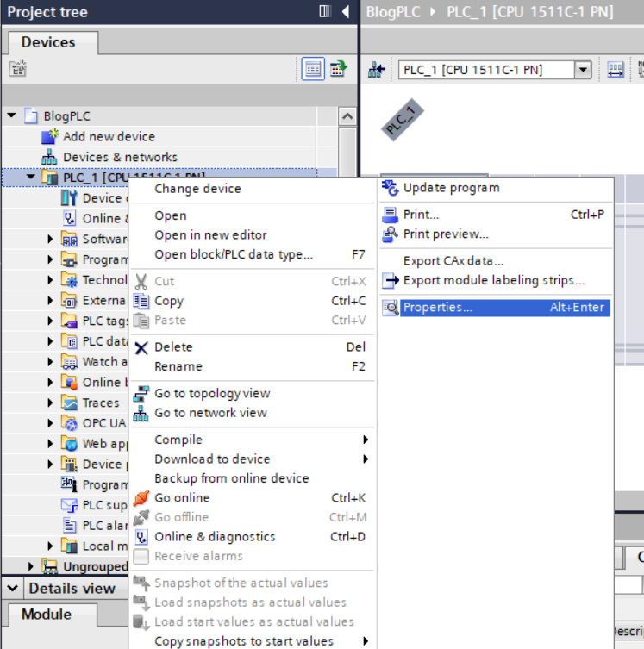Click the project tree options icon under Devices tab

click(18, 69)
